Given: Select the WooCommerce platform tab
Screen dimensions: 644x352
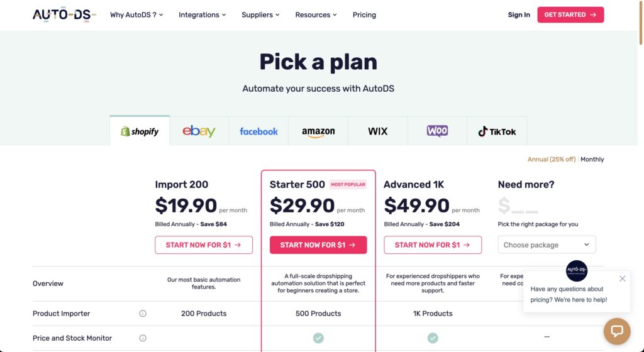Looking at the screenshot, I should [437, 131].
